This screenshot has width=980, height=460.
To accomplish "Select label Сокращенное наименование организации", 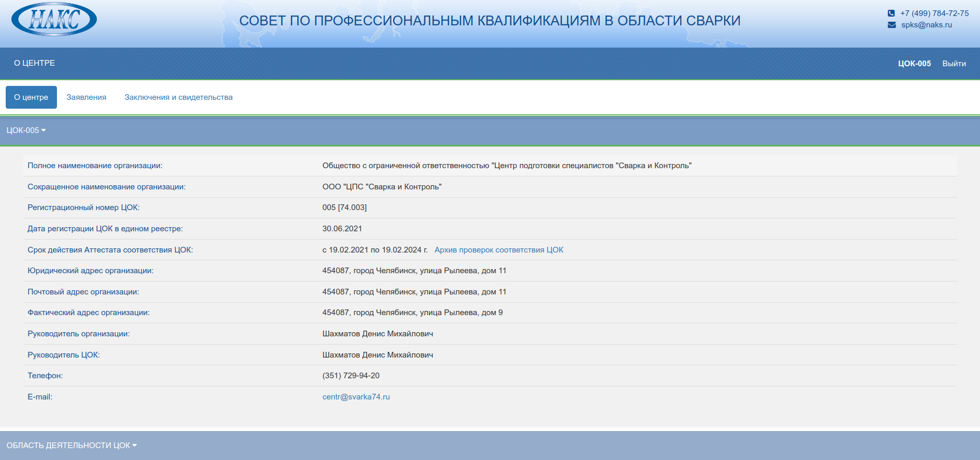I will pos(106,187).
